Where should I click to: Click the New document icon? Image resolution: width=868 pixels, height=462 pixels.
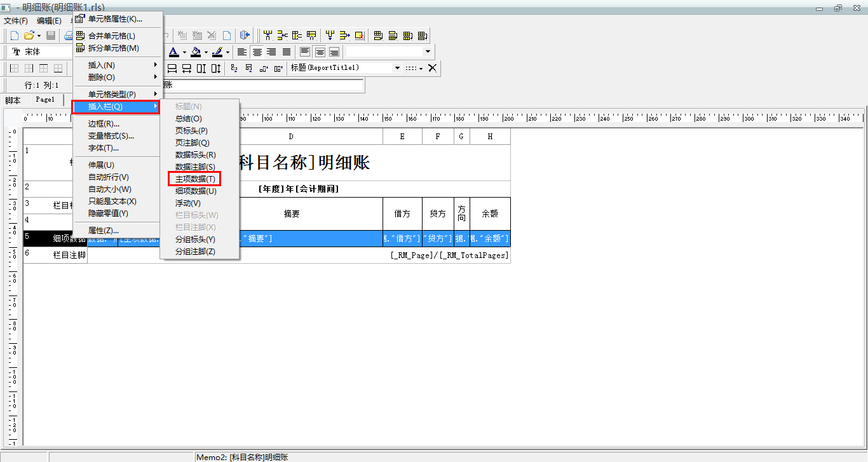14,36
